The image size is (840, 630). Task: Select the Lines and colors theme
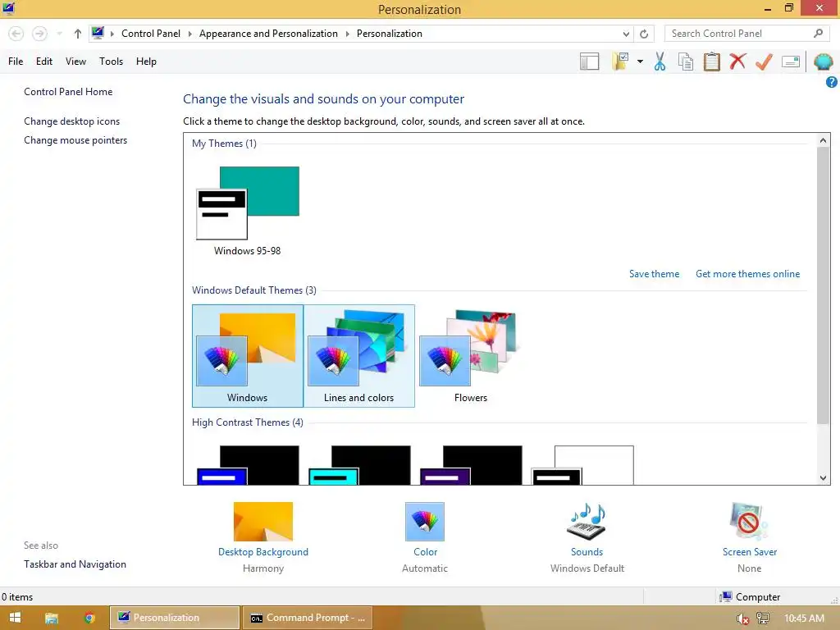click(x=359, y=356)
